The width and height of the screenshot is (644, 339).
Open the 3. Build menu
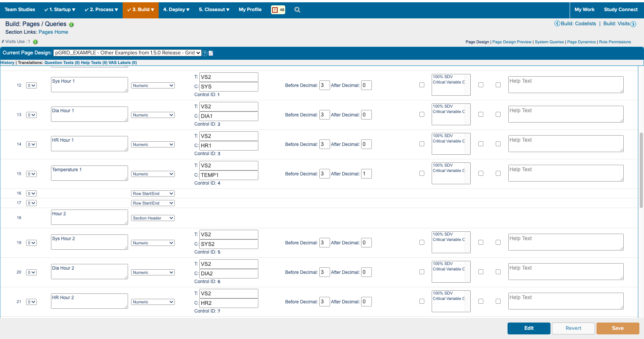pos(141,10)
